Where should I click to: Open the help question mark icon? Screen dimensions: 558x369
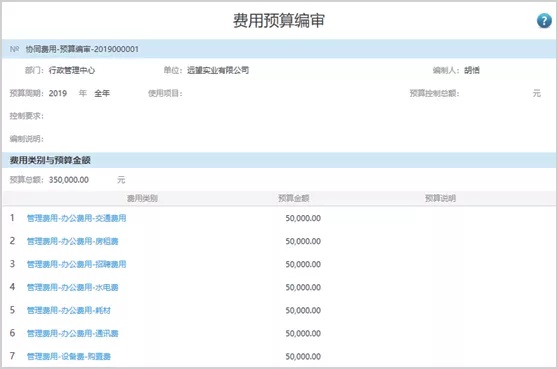[x=544, y=20]
